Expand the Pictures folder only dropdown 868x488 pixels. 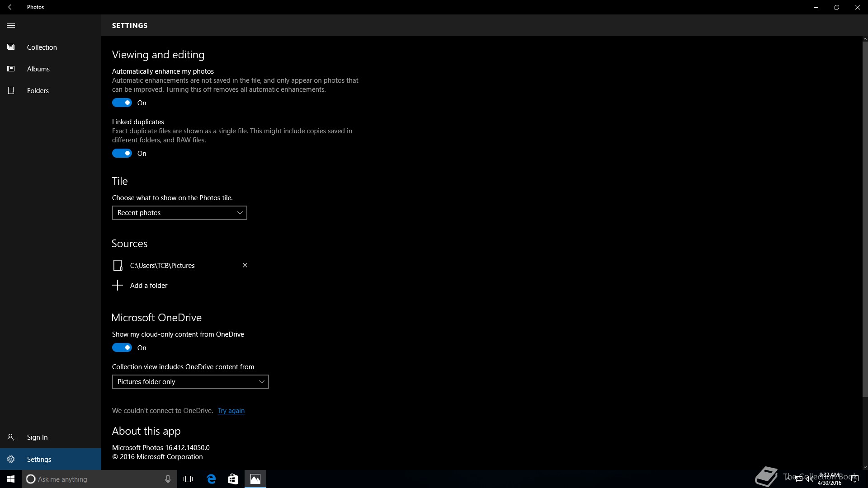[x=190, y=382]
